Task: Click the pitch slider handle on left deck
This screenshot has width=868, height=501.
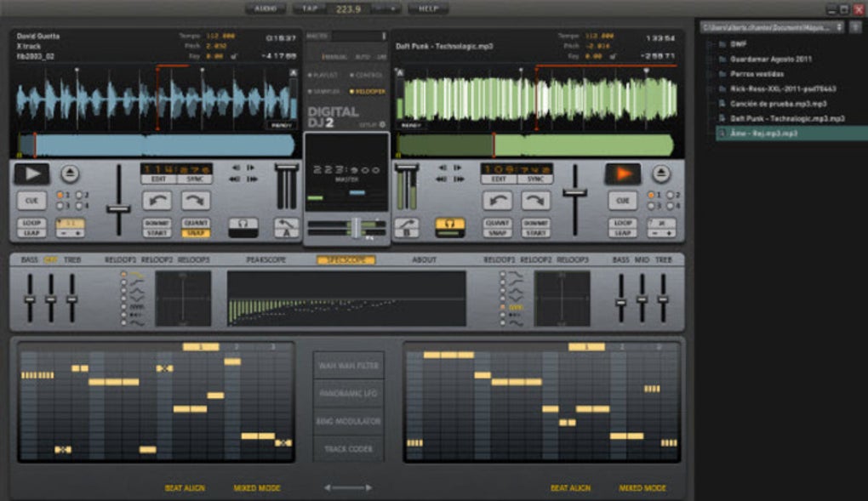Action: coord(118,208)
